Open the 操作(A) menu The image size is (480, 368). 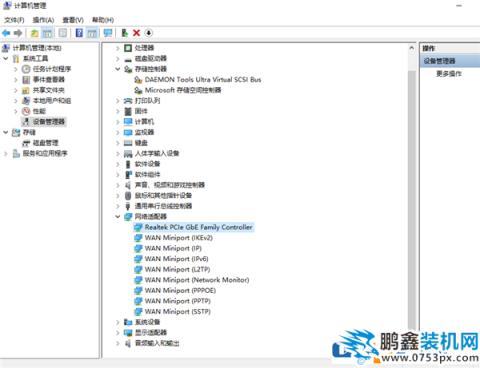[x=43, y=20]
